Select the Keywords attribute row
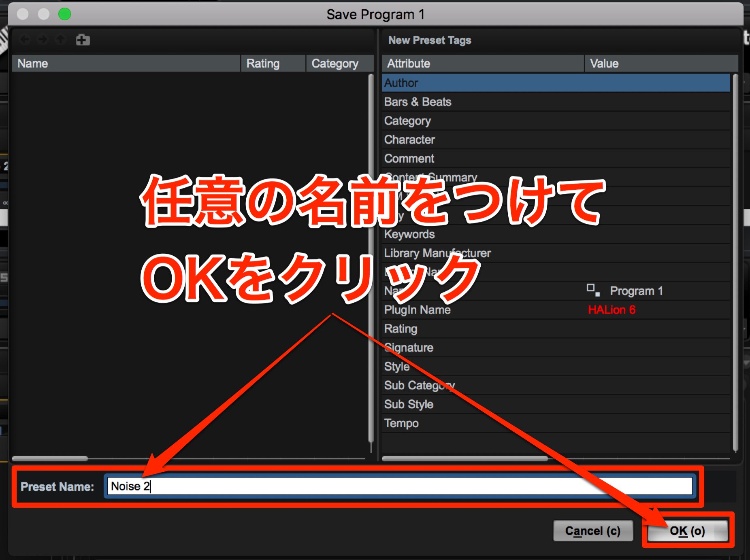The width and height of the screenshot is (750, 560). tap(556, 234)
